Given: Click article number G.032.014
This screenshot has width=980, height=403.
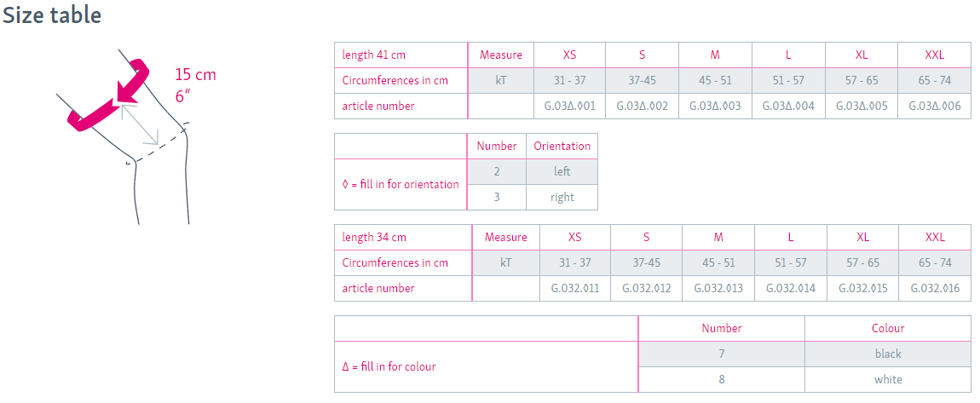Looking at the screenshot, I should point(790,288).
